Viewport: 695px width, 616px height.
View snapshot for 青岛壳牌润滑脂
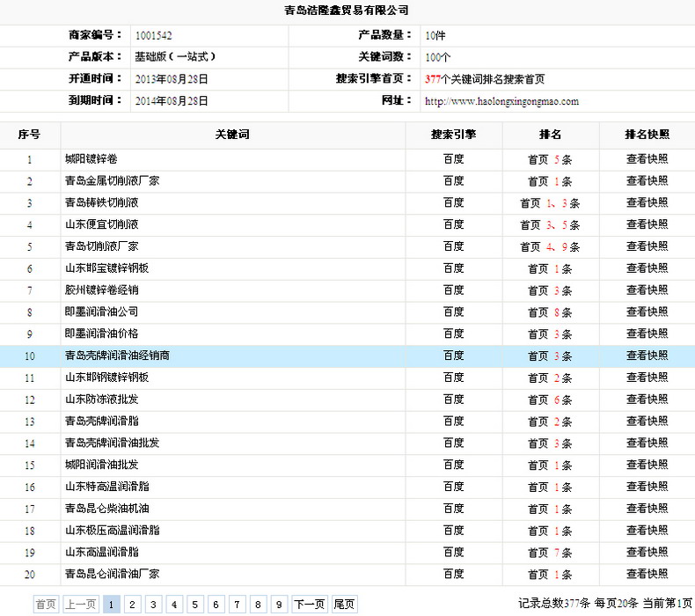(x=647, y=421)
